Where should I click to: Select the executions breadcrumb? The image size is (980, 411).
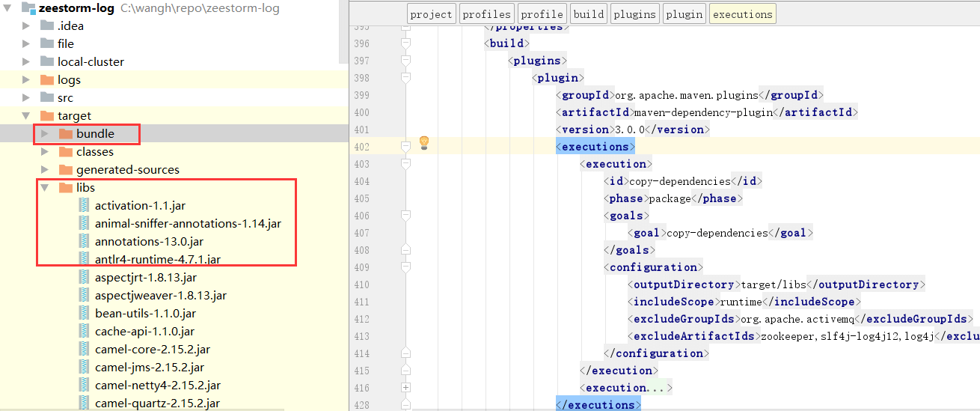(743, 13)
